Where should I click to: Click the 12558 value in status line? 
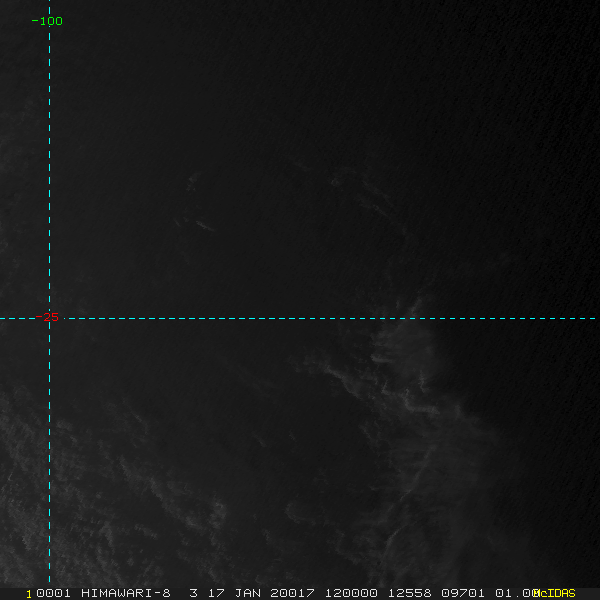pyautogui.click(x=409, y=593)
